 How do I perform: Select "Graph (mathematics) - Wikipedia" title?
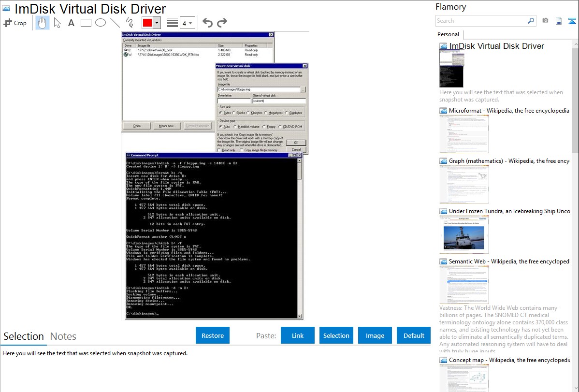pos(509,161)
